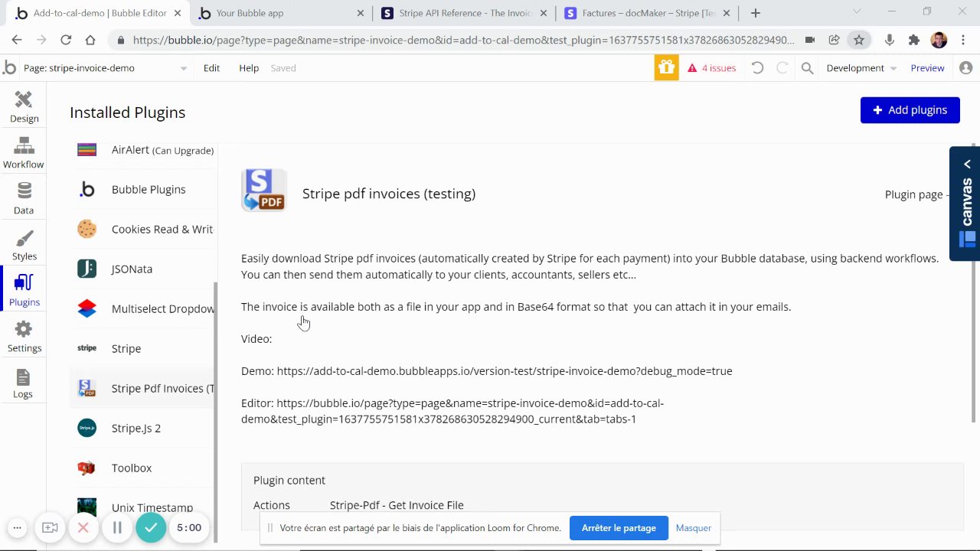Collapse the canvas side panel chevron
Viewport: 980px width, 551px height.
tap(967, 165)
